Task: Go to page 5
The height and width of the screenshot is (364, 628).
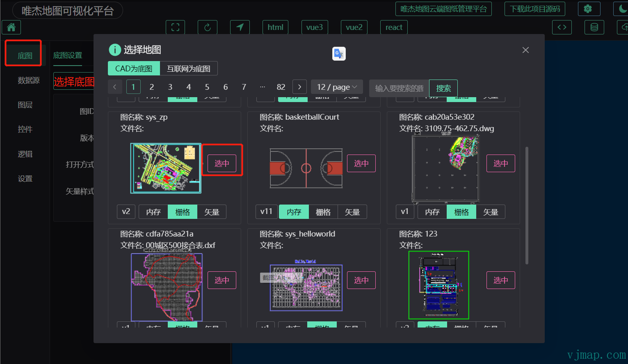Action: click(x=207, y=87)
